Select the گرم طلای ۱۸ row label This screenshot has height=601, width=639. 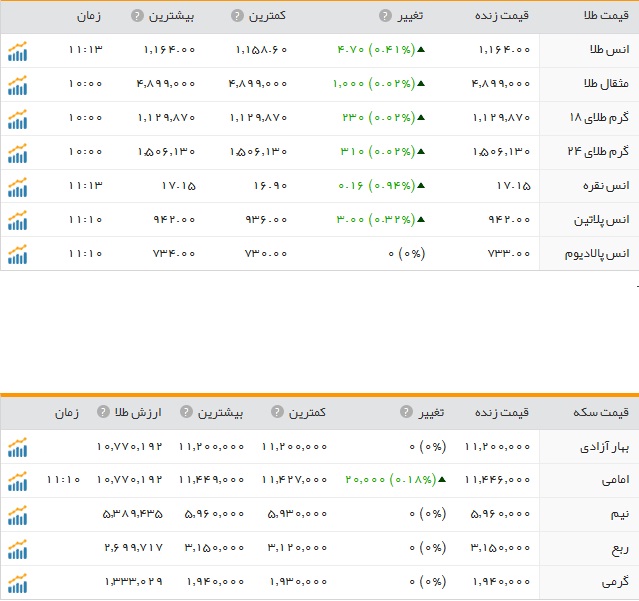599,118
